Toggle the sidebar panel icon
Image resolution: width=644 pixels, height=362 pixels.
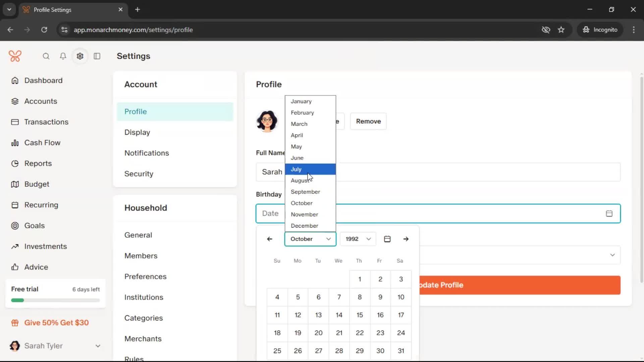97,56
